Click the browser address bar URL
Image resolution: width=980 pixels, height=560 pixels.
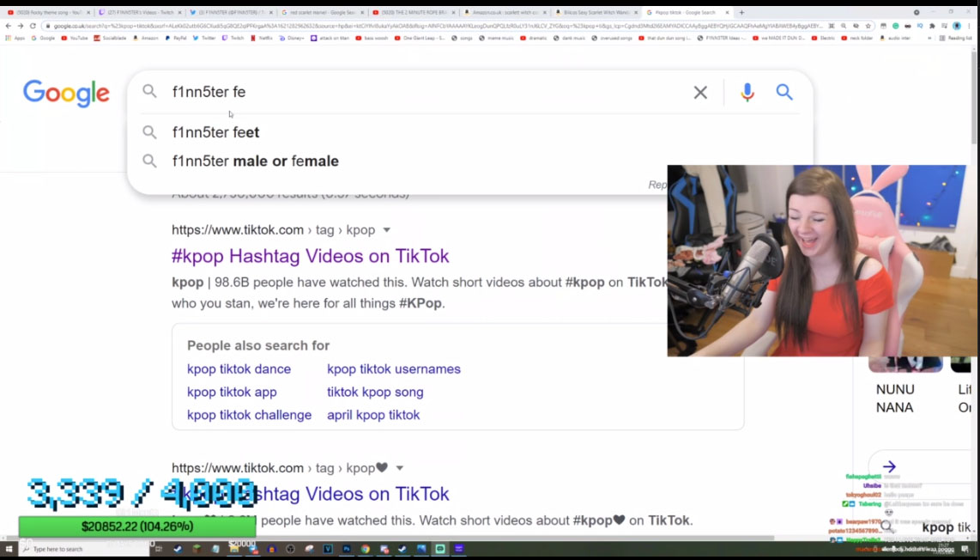point(438,26)
